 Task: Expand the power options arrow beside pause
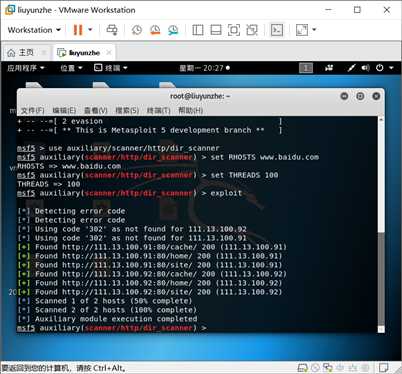pyautogui.click(x=90, y=30)
